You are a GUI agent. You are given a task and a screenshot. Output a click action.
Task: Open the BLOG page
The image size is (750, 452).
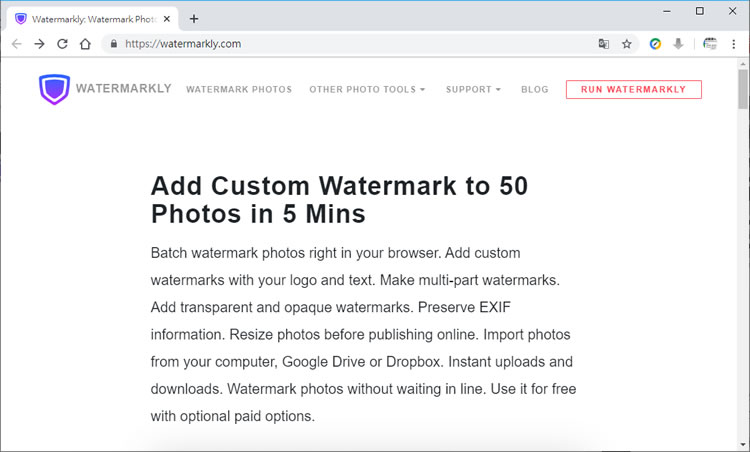click(535, 89)
